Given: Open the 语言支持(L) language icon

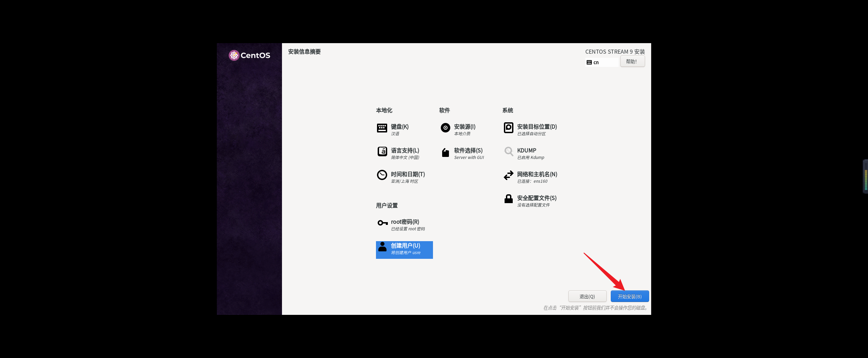Looking at the screenshot, I should point(382,151).
